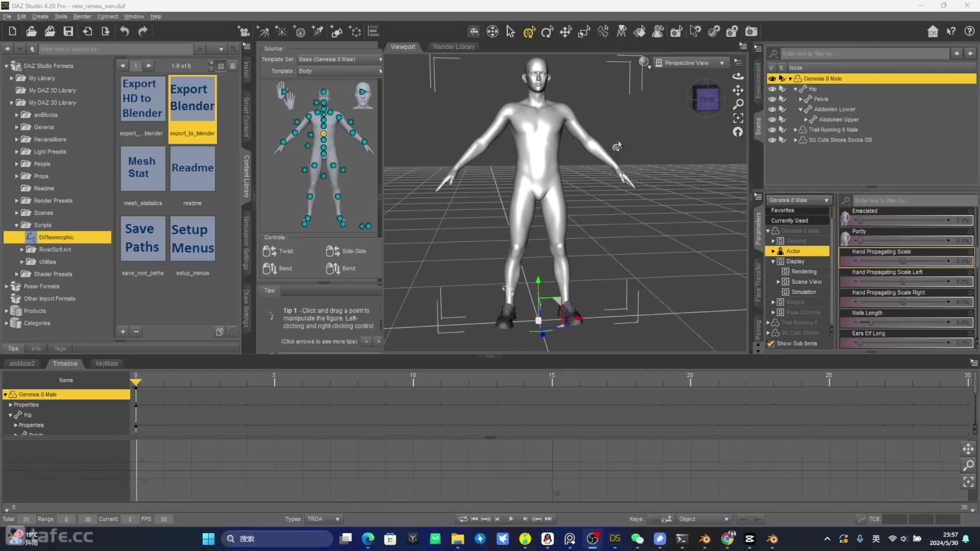Toggle visibility eye for Hip node

click(x=772, y=89)
